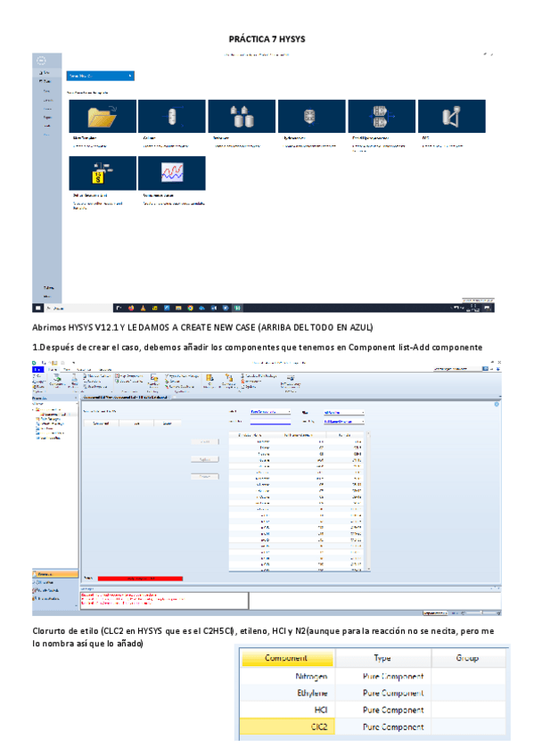
Task: Open the Select component type dropdown
Action: (270, 412)
